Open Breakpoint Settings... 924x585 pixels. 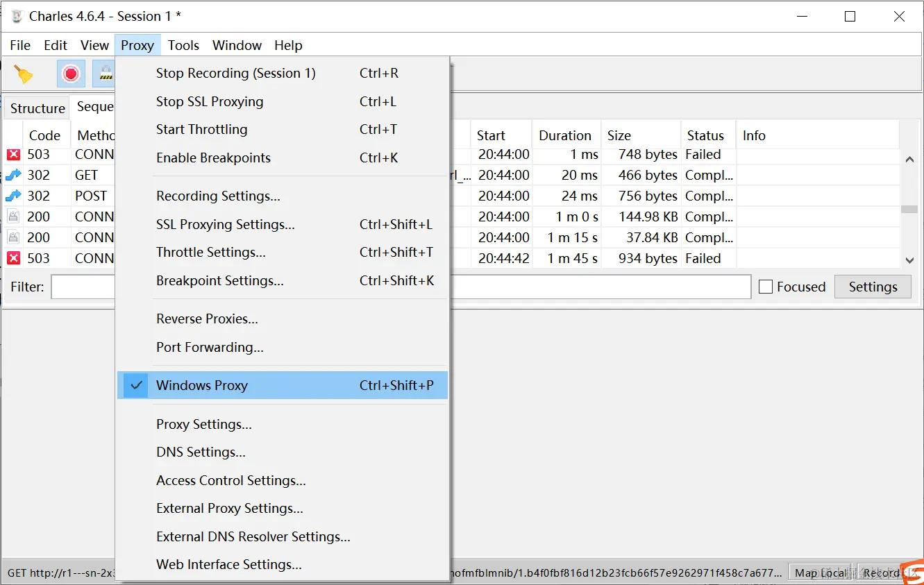pyautogui.click(x=283, y=280)
